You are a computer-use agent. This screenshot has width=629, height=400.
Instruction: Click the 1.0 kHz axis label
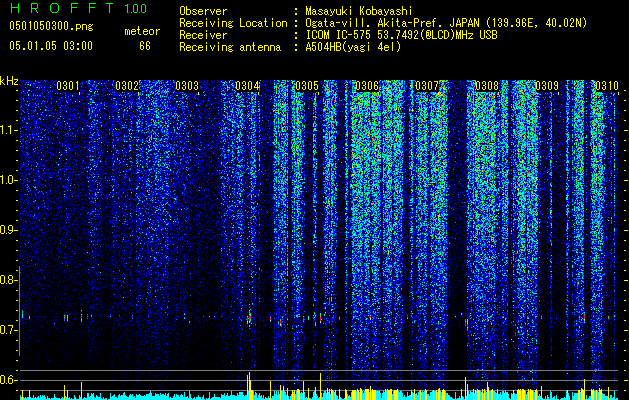click(8, 180)
